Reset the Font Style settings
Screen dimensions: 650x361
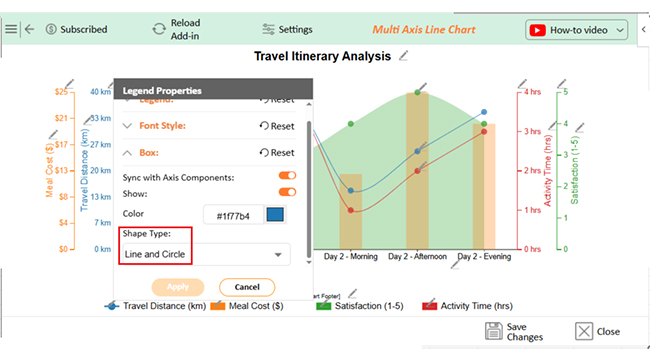277,126
